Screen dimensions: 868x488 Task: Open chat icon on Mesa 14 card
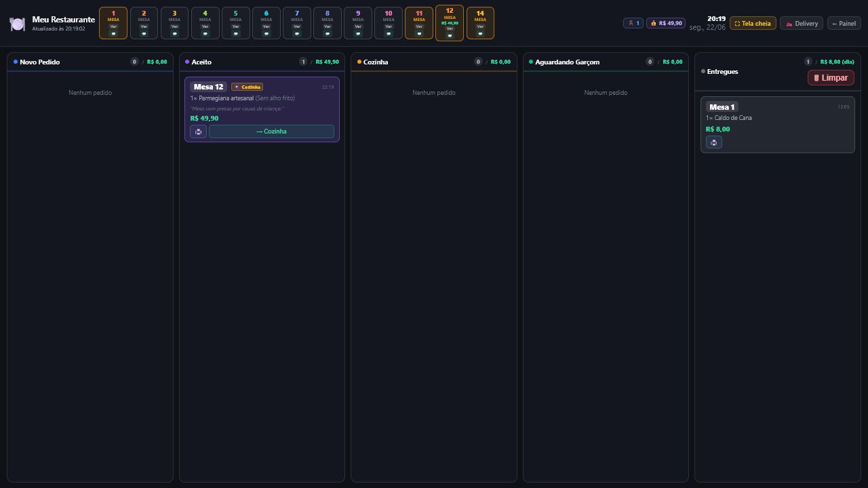pos(480,33)
